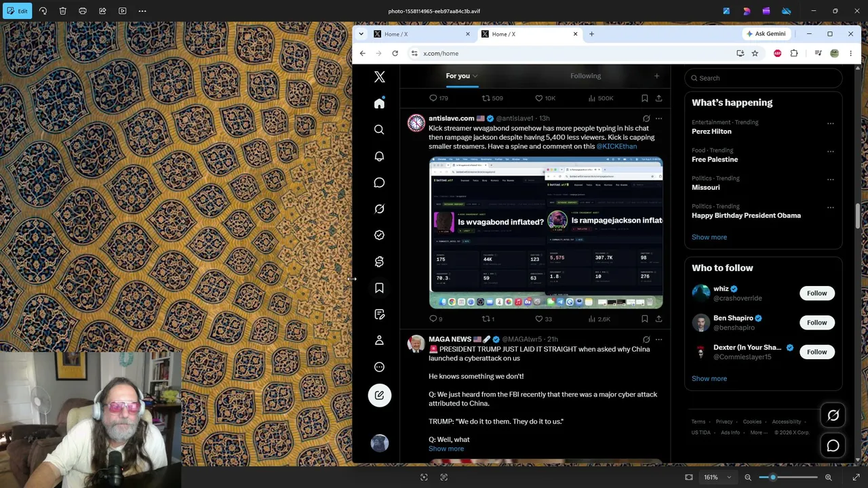Select the For you timeline tab
This screenshot has width=868, height=488.
click(462, 76)
